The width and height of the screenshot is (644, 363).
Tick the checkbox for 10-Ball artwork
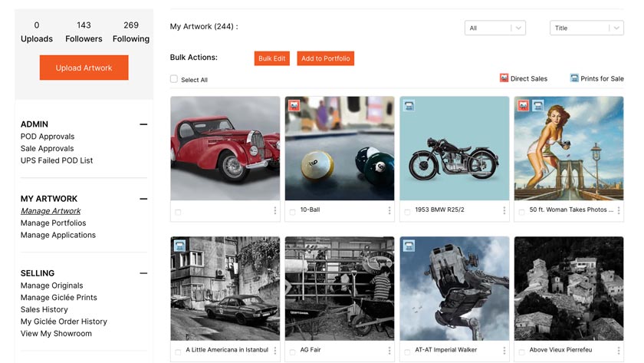tap(292, 212)
